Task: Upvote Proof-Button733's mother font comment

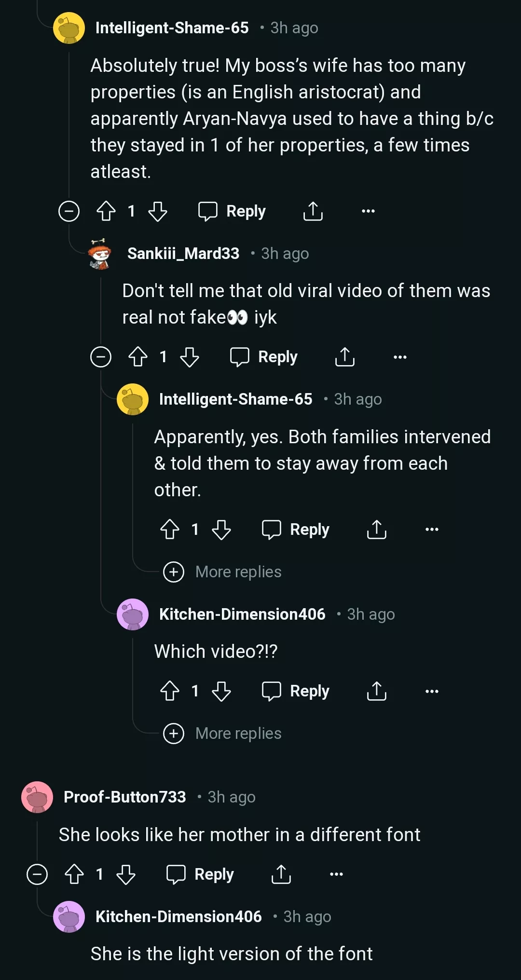Action: click(x=74, y=874)
